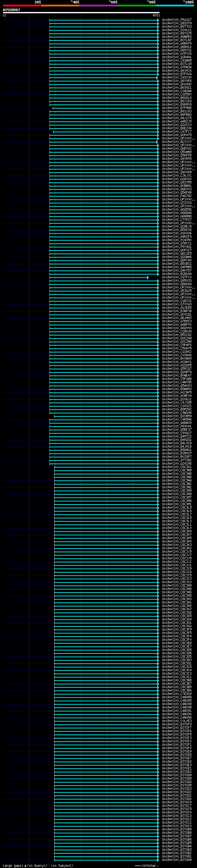Select label UniRef100_B4M2D1

177,440
